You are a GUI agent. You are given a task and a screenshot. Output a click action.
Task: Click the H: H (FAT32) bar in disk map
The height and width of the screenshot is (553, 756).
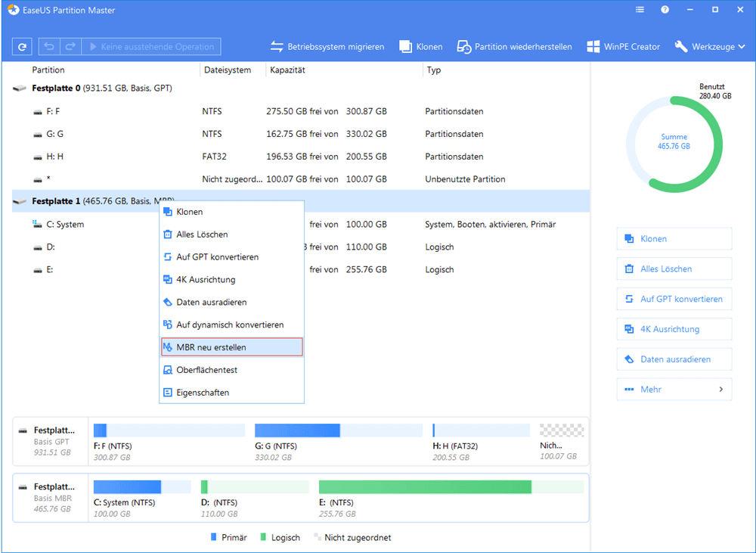point(481,430)
